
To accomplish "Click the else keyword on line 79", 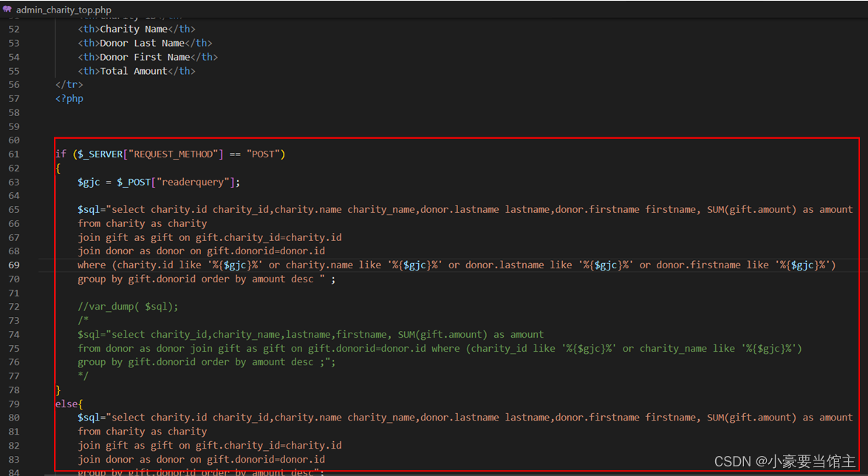I will (67, 404).
